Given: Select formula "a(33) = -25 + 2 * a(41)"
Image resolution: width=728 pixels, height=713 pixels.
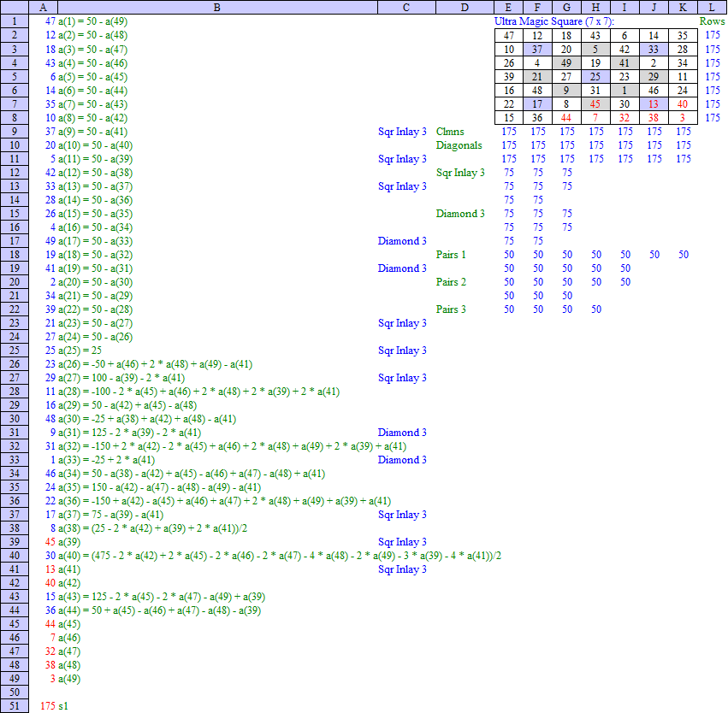Looking at the screenshot, I should [x=107, y=460].
